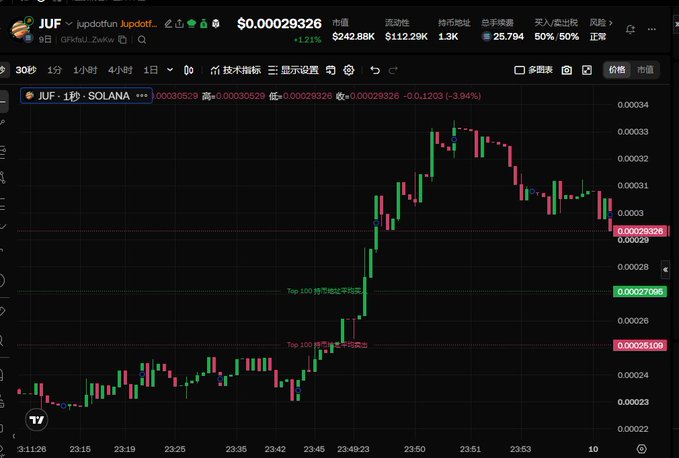Click the price alert bell icon
Screen dimensions: 679x458
(x=630, y=29)
